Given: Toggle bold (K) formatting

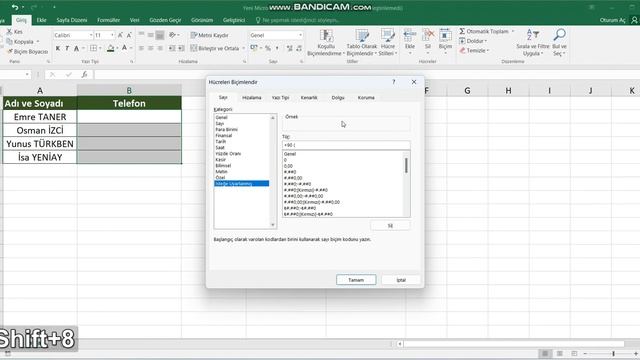Looking at the screenshot, I should tap(58, 49).
